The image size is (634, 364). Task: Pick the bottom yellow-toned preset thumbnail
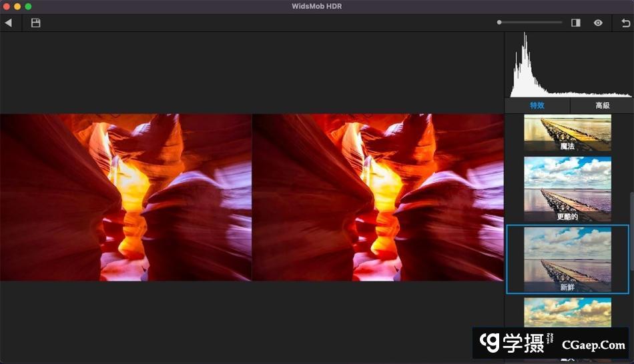(x=567, y=312)
